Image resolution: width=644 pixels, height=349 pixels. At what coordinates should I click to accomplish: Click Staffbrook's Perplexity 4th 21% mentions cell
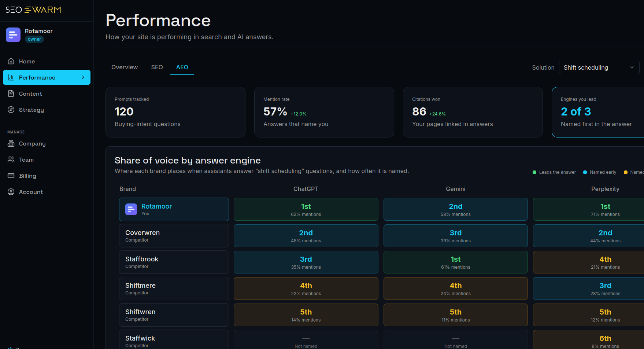(588, 262)
